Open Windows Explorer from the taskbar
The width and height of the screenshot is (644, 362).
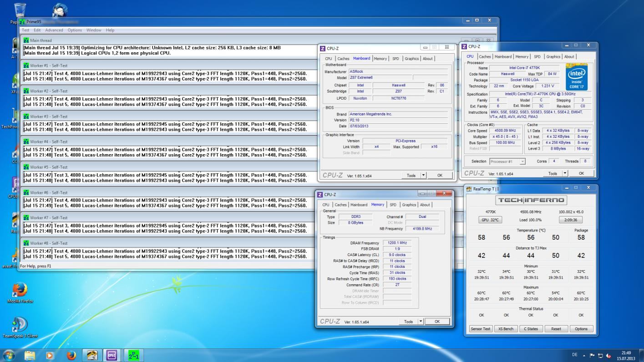point(30,355)
